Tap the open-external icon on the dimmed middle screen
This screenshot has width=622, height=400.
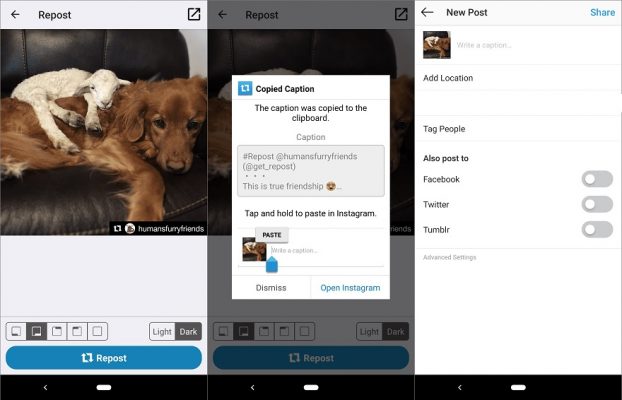pyautogui.click(x=401, y=14)
